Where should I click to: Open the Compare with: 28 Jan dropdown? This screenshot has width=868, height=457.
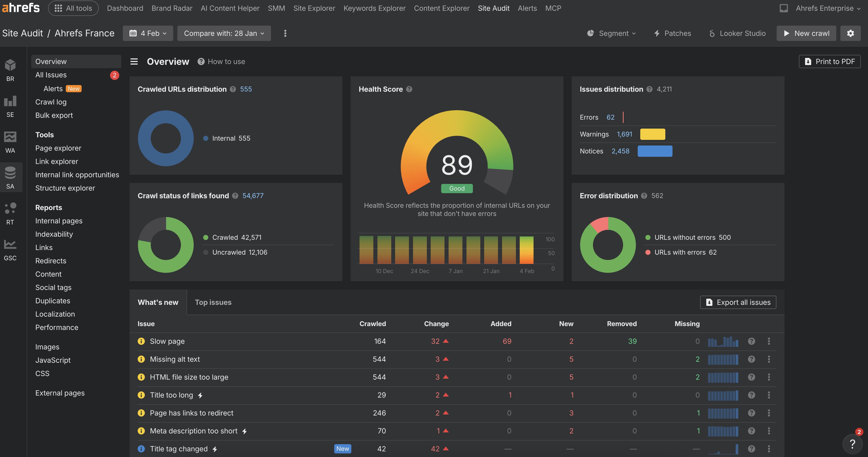(x=223, y=33)
